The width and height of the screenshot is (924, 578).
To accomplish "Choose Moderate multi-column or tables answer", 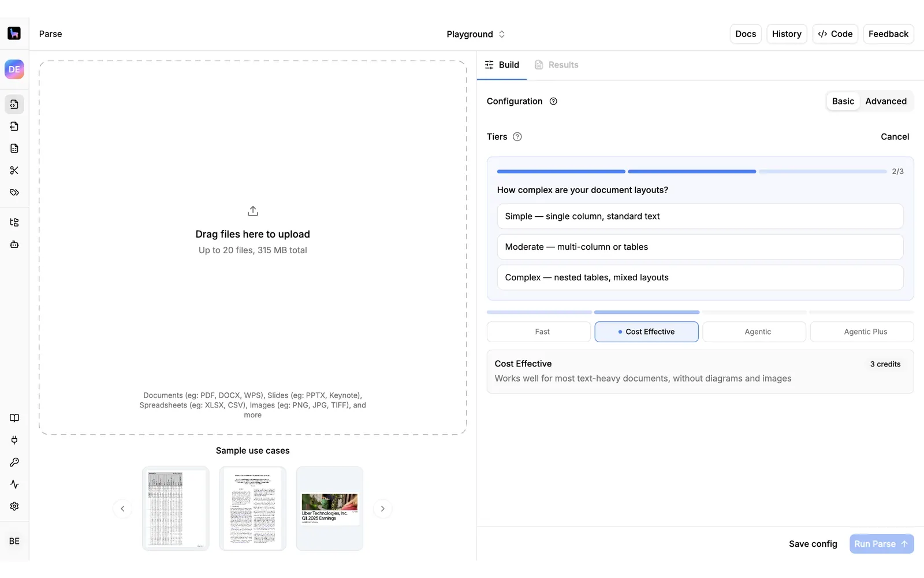I will [700, 247].
